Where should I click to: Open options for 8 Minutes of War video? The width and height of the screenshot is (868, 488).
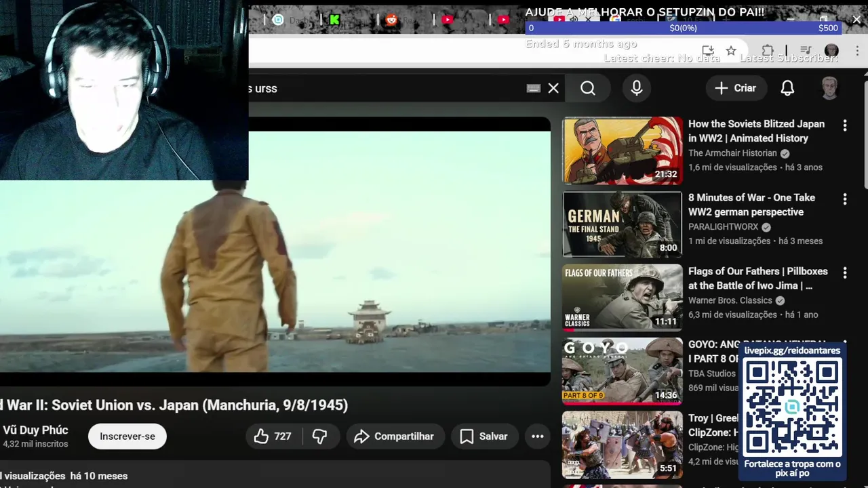[x=845, y=199]
